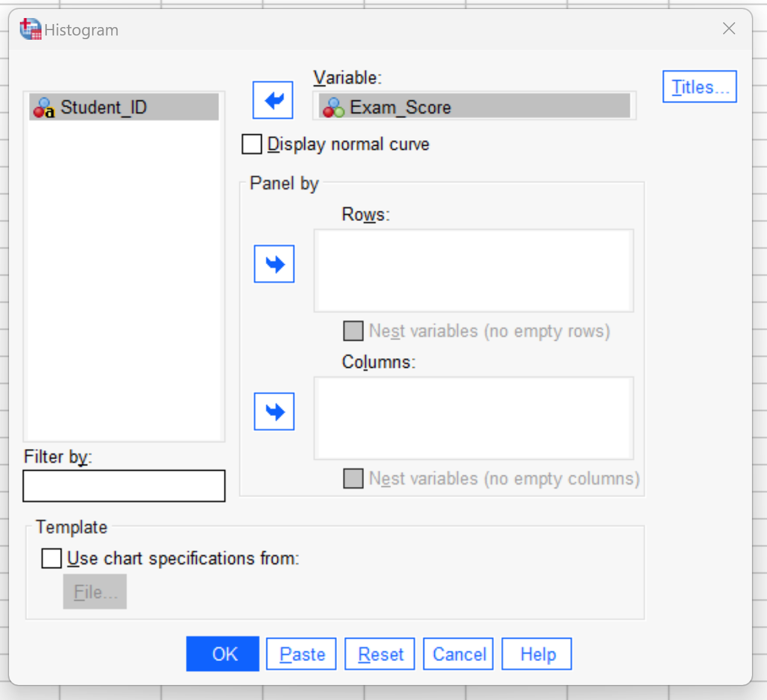Toggle Nest variables (no empty columns) checkbox

point(353,479)
